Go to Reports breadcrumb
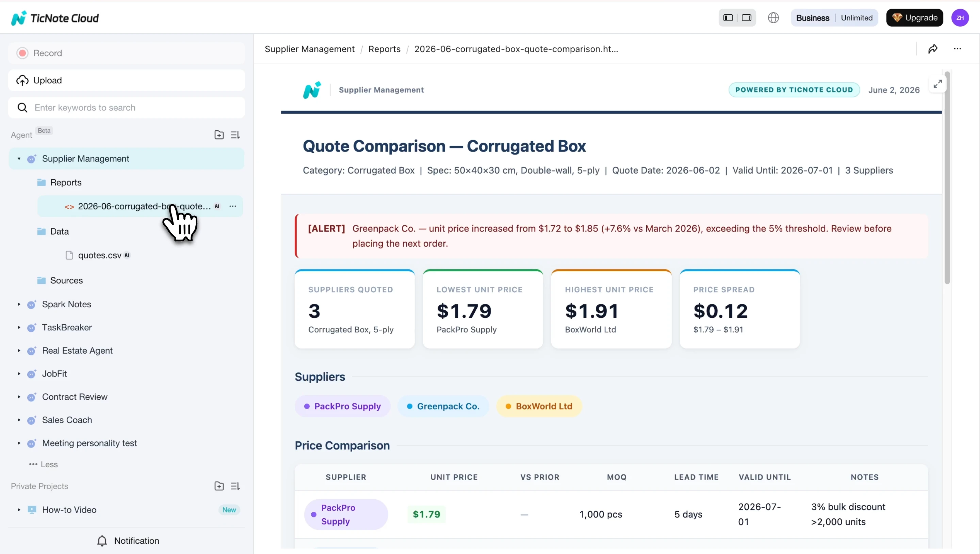 [384, 49]
